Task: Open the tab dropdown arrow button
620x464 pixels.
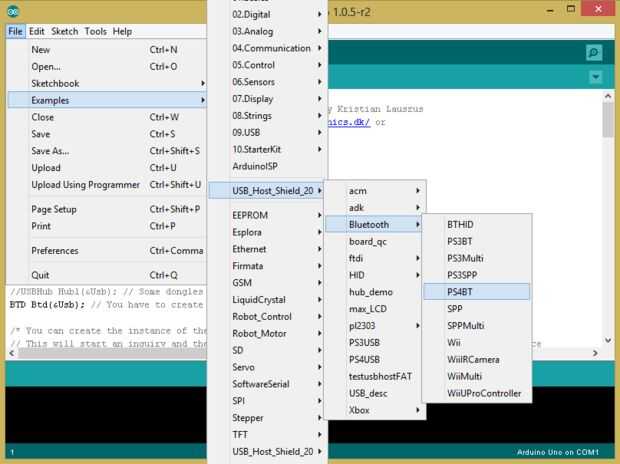Action: (x=595, y=77)
